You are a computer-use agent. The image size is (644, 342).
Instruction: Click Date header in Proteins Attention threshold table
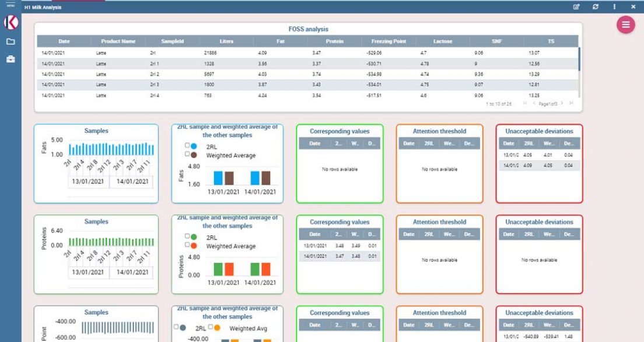click(x=409, y=234)
